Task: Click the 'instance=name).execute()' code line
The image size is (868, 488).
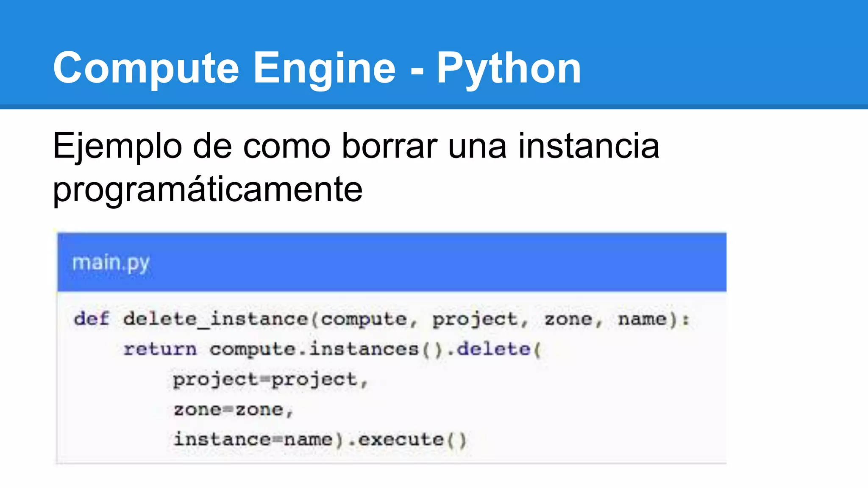Action: (320, 439)
